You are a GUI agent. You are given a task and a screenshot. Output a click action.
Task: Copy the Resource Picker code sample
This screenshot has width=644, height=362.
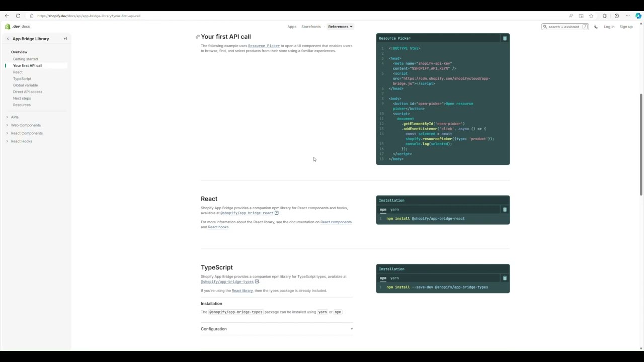505,38
